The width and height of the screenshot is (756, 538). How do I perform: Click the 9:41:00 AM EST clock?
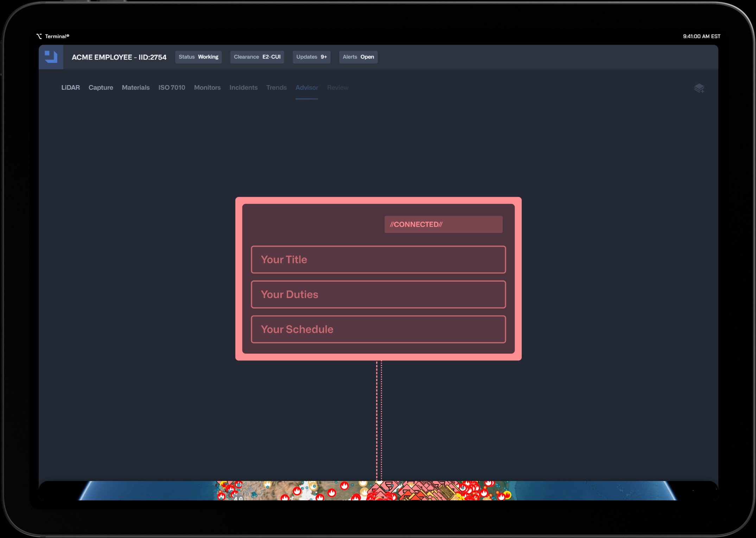point(701,36)
